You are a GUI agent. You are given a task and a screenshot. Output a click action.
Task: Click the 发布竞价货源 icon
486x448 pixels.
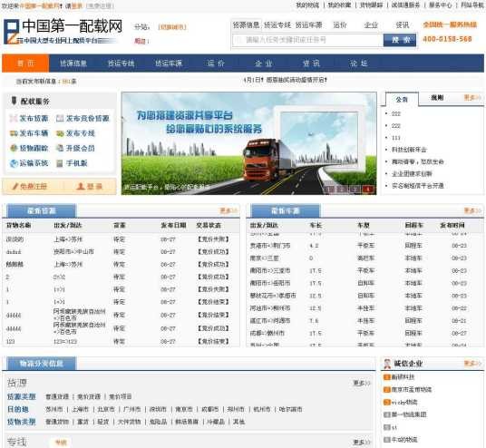point(60,118)
